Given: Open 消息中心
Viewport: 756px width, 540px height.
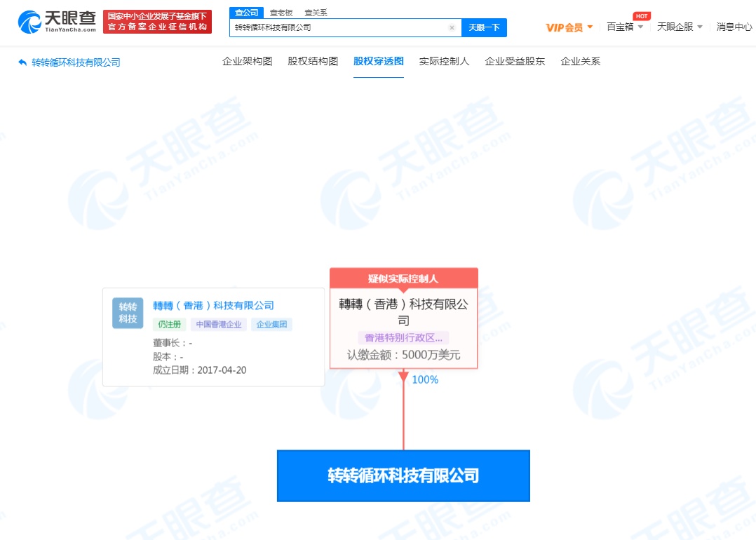Looking at the screenshot, I should (x=734, y=27).
